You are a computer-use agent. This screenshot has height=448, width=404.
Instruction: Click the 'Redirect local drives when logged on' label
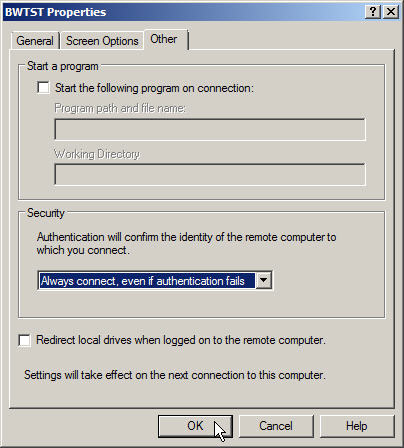(181, 340)
